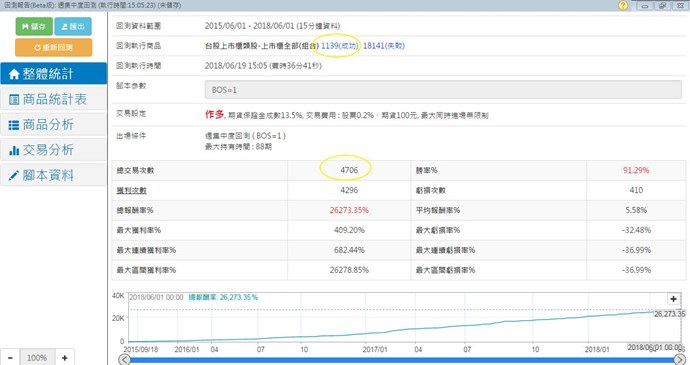
Task: Click the right arrow of the timeline slider
Action: coord(679,360)
